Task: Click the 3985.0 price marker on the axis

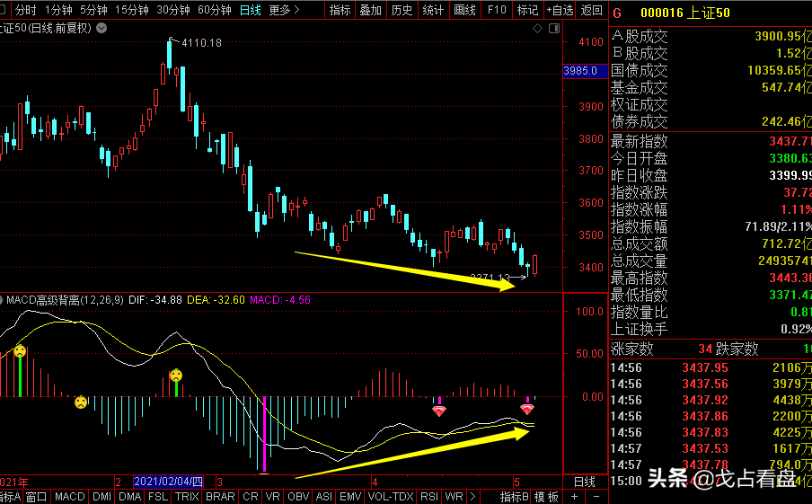Action: pos(580,70)
